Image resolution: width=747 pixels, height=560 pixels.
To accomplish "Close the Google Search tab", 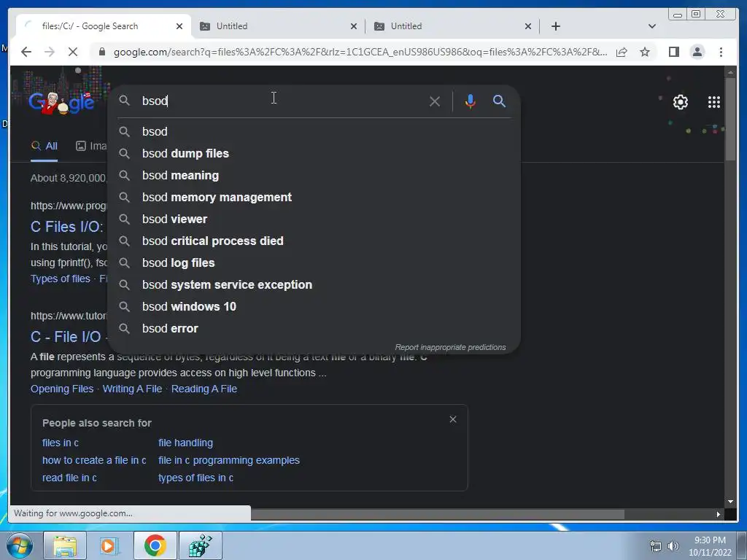I will (x=179, y=26).
